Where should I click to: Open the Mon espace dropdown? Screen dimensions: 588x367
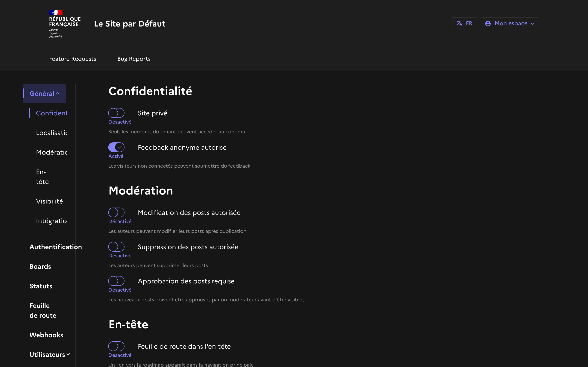click(510, 23)
